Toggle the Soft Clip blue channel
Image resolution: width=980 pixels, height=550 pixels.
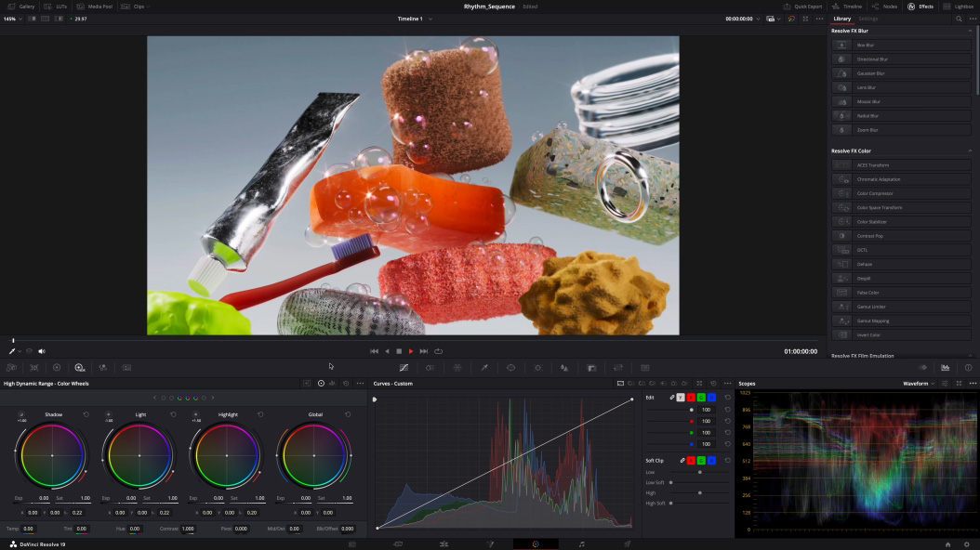pyautogui.click(x=711, y=461)
